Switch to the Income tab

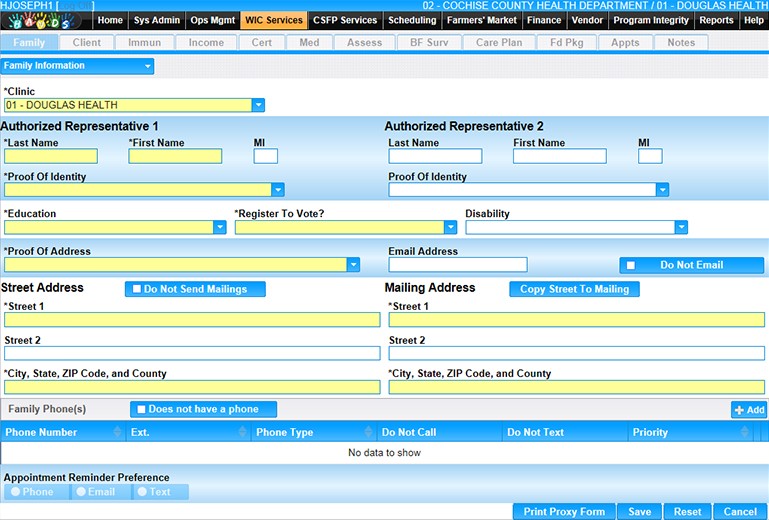(x=206, y=43)
